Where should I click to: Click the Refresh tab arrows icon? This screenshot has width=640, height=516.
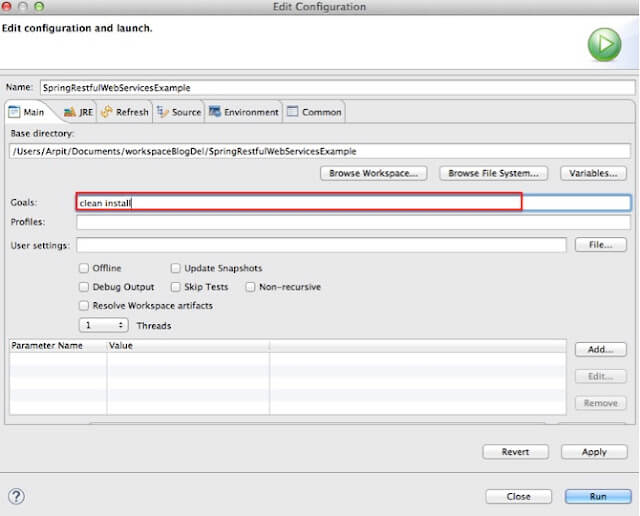click(x=107, y=112)
